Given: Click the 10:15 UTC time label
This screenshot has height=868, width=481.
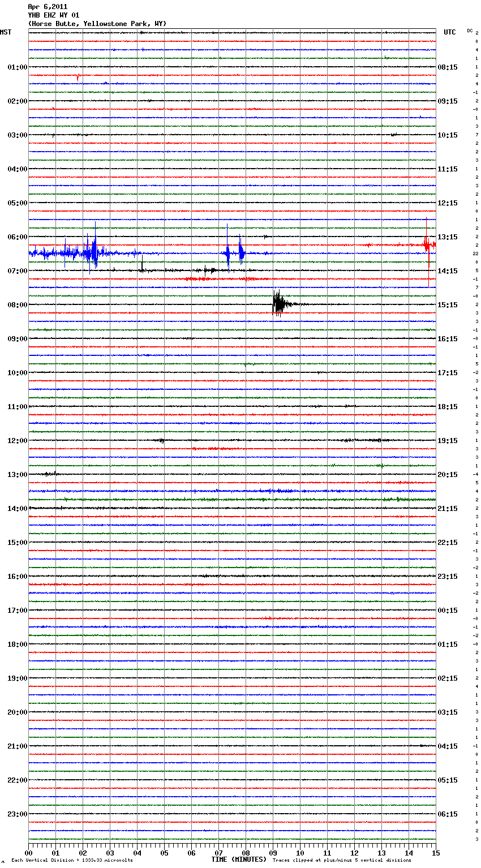Looking at the screenshot, I should [x=448, y=135].
